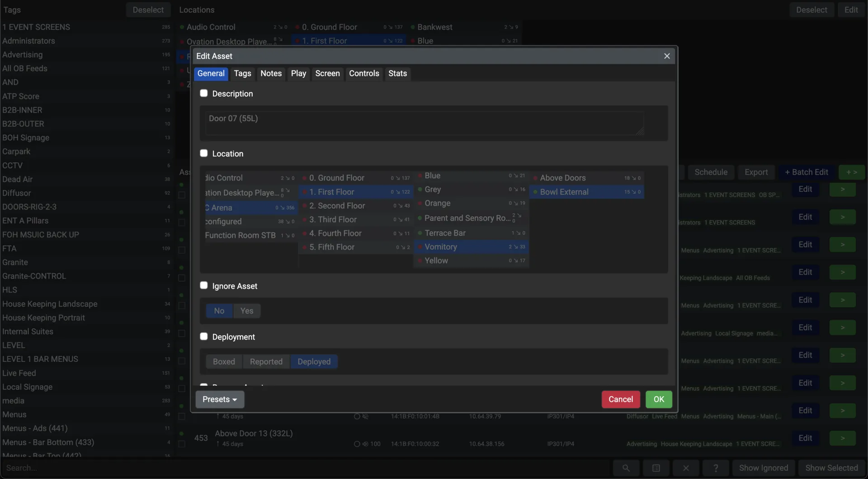Select Function Room STB location
Screen dimensions: 868x479
(251, 235)
